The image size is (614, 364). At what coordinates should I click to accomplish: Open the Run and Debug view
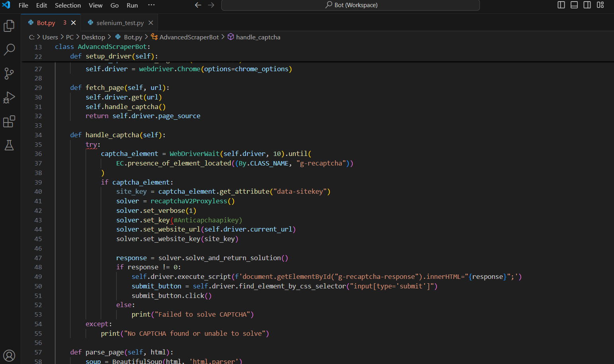click(x=9, y=97)
